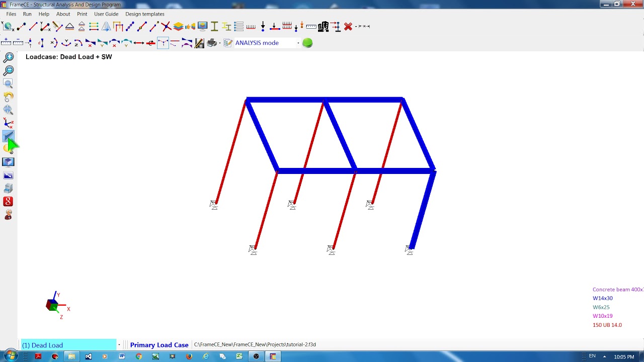644x362 pixels.
Task: Click the node point load icon
Action: pos(263,26)
